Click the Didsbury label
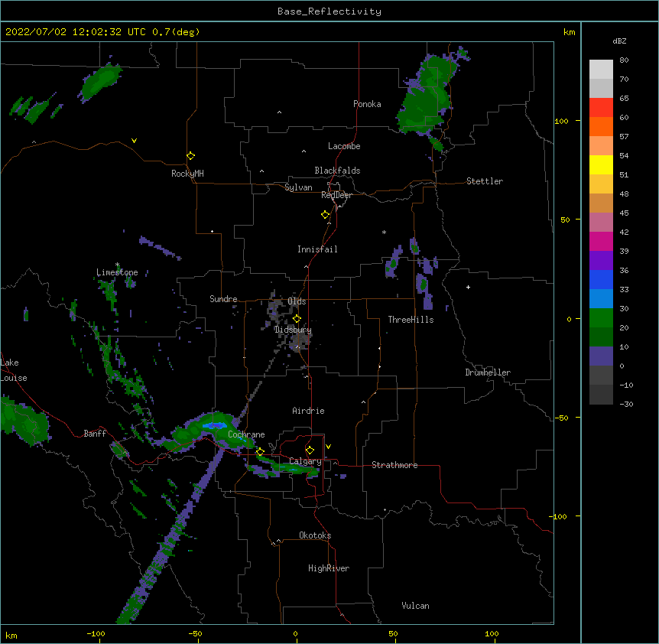The width and height of the screenshot is (659, 644). click(x=293, y=330)
